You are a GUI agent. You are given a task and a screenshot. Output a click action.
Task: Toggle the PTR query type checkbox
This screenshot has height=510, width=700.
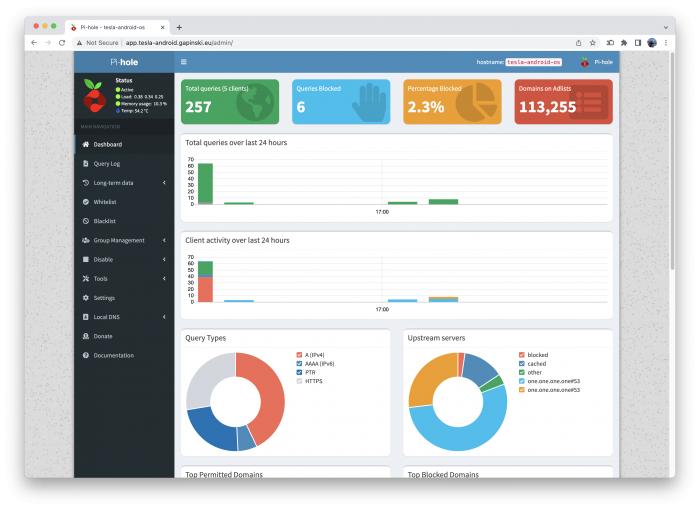click(299, 372)
